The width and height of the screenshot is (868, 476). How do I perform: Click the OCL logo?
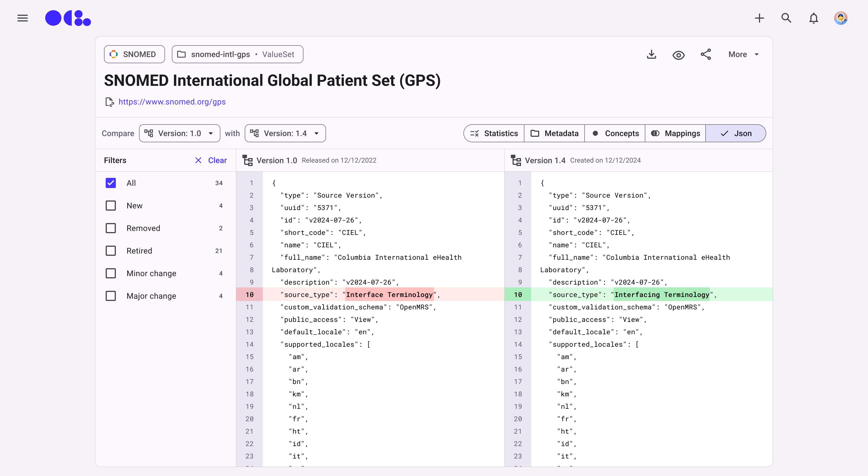coord(68,18)
